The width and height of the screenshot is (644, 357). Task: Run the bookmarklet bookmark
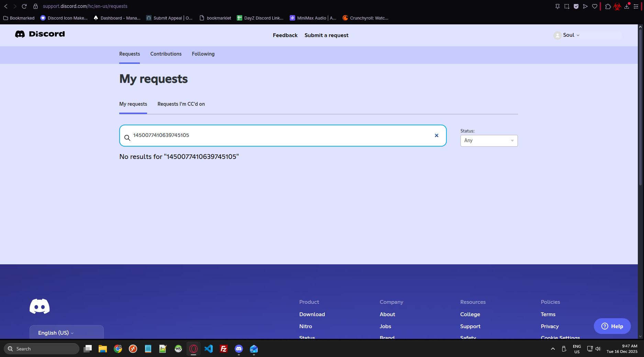coord(215,18)
